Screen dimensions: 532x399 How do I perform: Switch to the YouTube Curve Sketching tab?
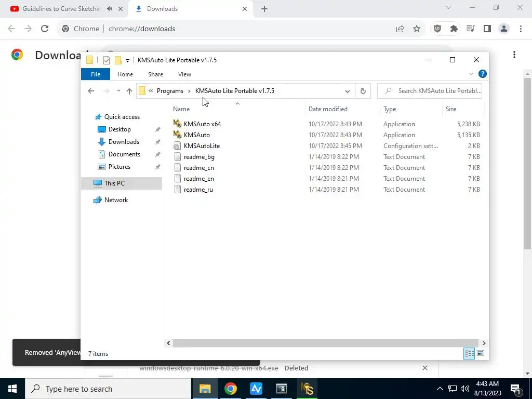(61, 9)
